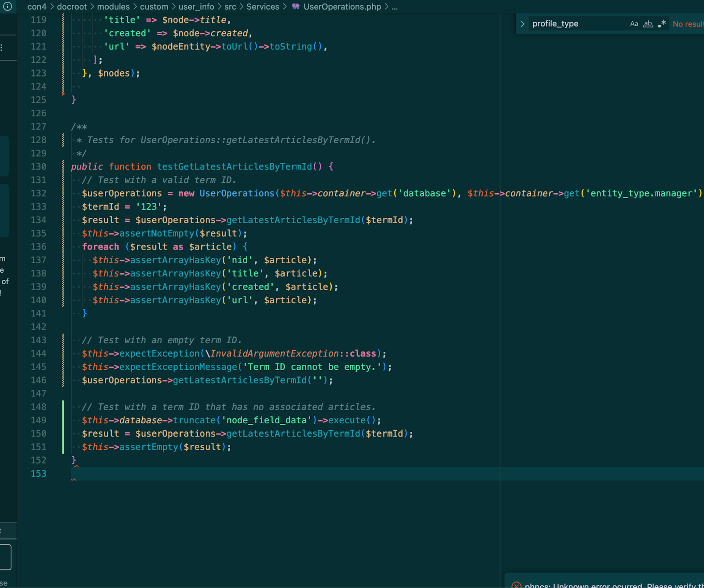This screenshot has height=588, width=704.
Task: Click the info circle icon at top left
Action: [x=7, y=7]
